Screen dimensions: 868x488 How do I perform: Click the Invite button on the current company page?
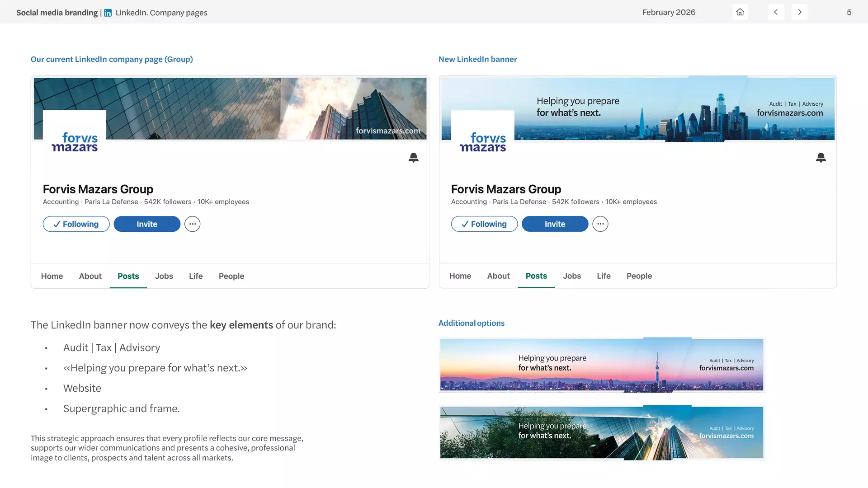(146, 224)
